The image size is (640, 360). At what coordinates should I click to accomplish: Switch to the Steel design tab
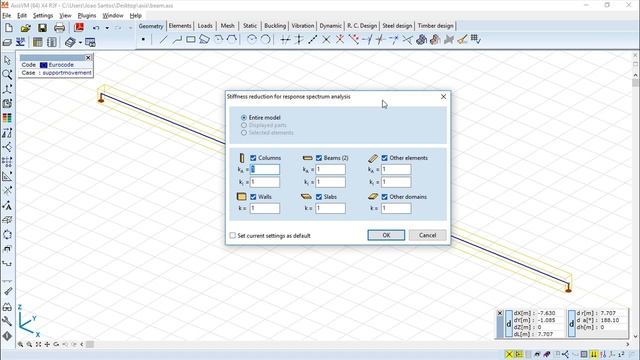point(397,26)
